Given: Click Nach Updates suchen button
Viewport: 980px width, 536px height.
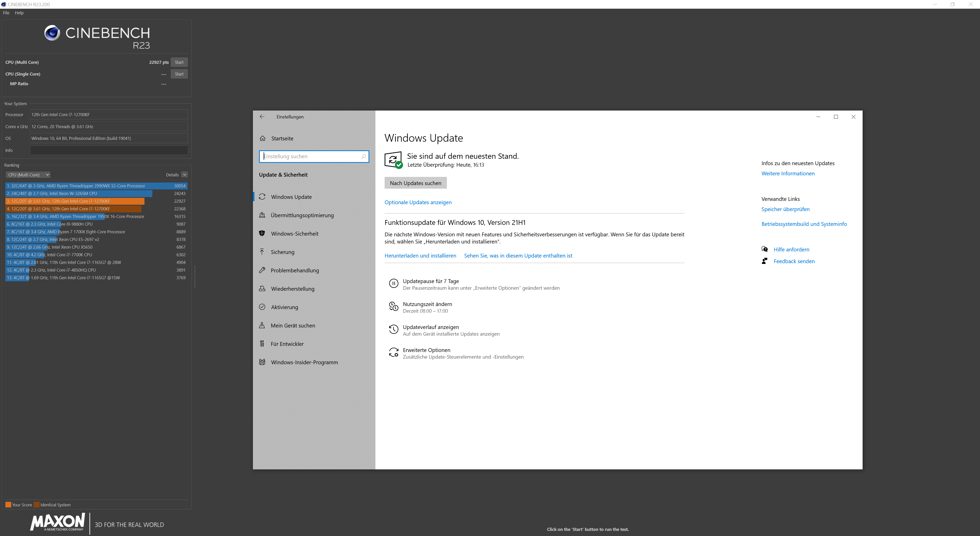Looking at the screenshot, I should point(415,183).
